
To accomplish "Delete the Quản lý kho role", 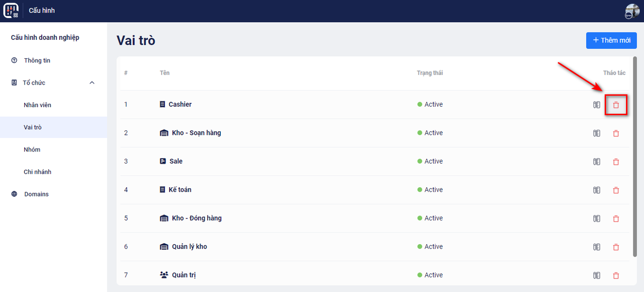I will click(x=616, y=247).
